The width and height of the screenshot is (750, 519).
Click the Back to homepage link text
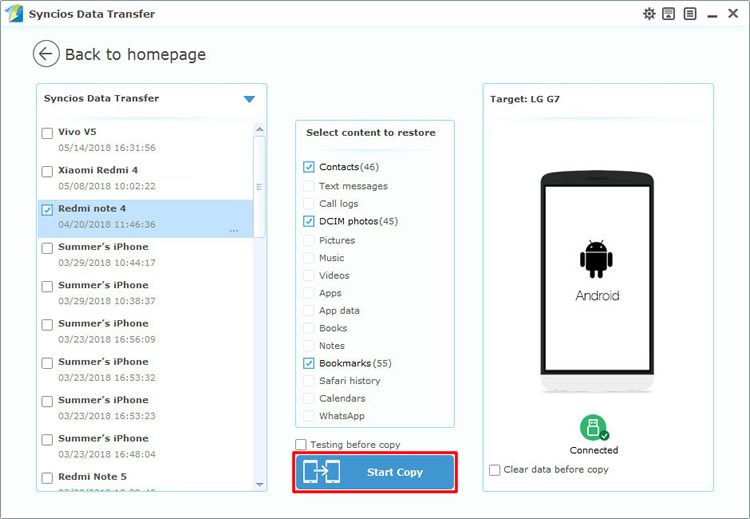[135, 55]
